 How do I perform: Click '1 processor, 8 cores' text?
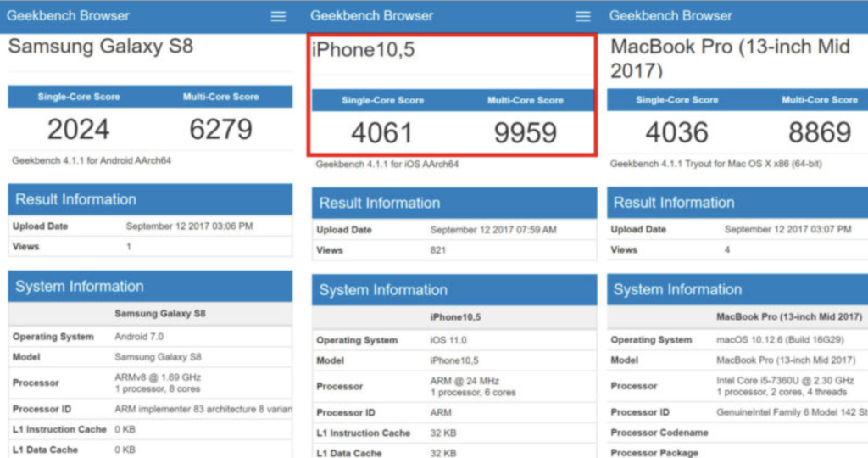[157, 388]
